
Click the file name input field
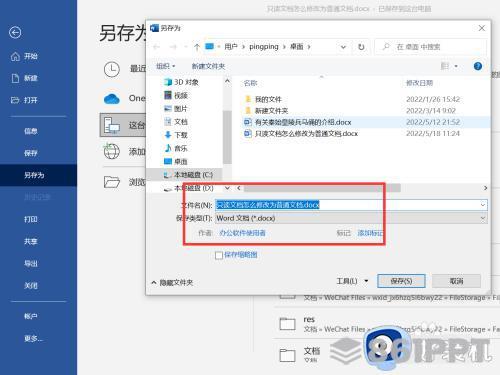[347, 205]
